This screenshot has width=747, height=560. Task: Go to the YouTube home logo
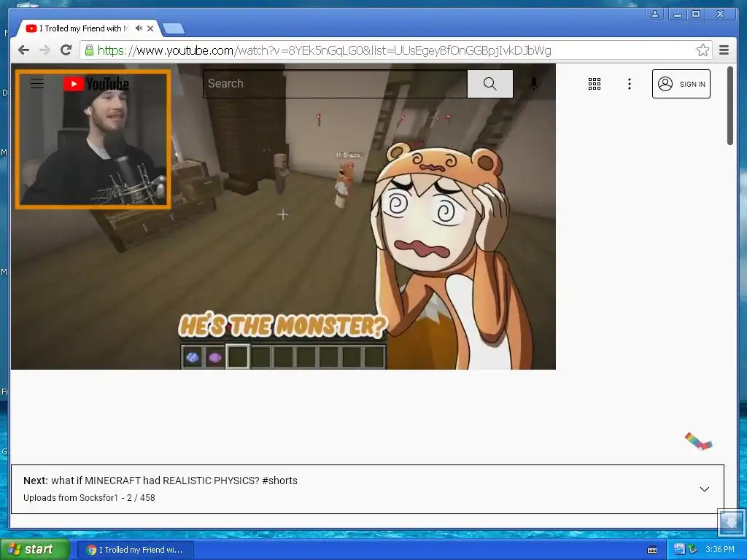pos(96,84)
